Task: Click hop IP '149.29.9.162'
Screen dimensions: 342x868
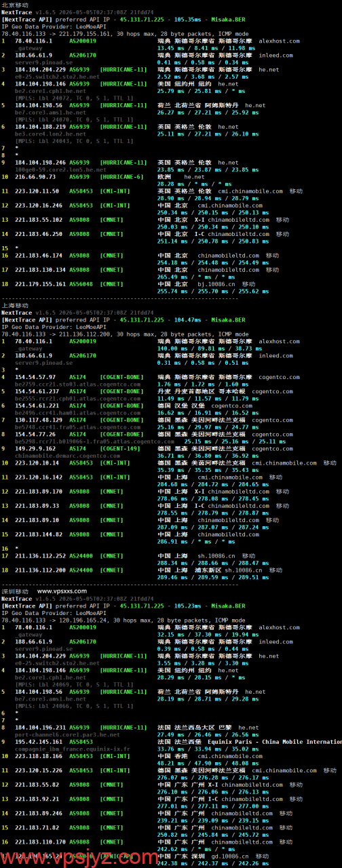Action: (35, 448)
